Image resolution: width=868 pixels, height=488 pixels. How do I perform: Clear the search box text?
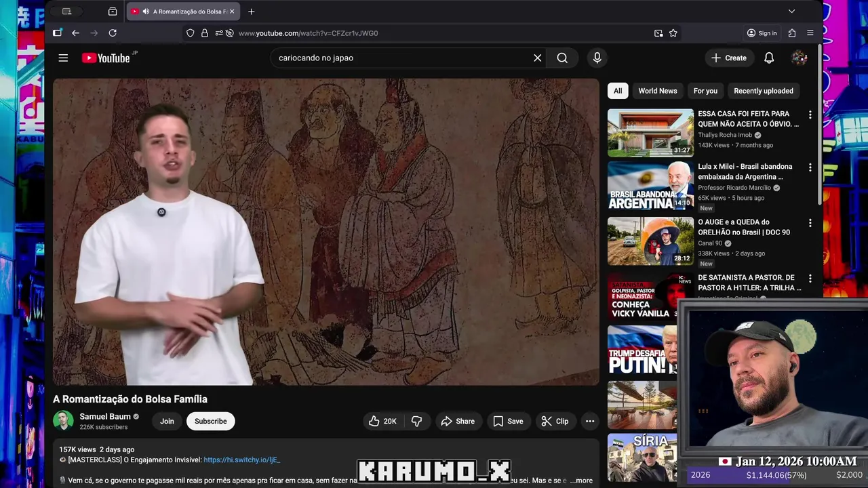(537, 58)
